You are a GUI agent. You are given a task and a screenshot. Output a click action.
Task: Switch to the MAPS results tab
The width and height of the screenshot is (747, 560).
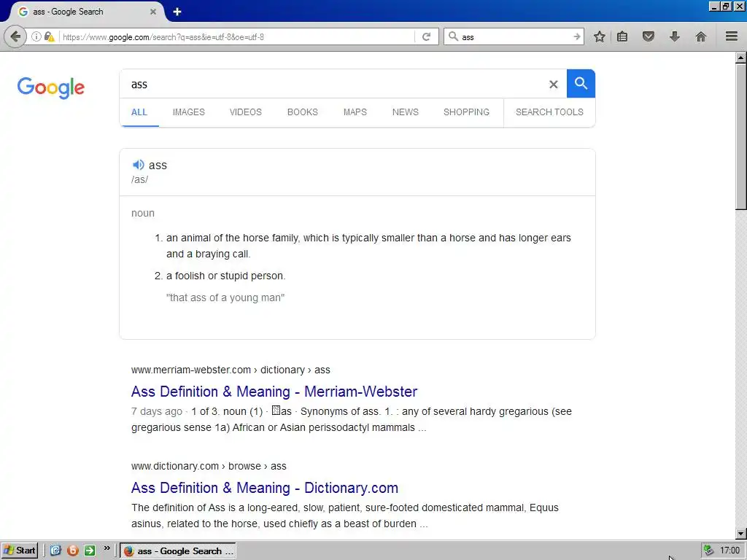click(x=355, y=112)
